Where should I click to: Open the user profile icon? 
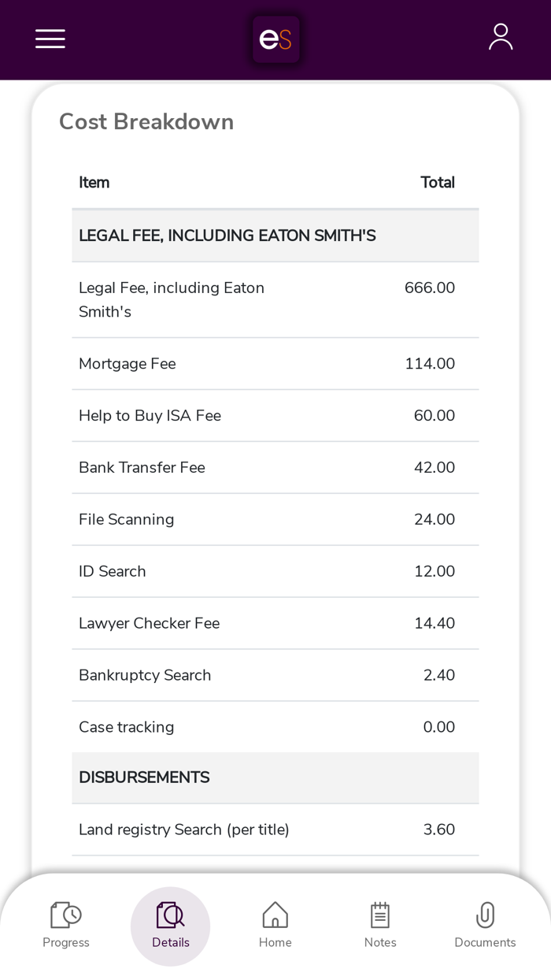pos(501,37)
